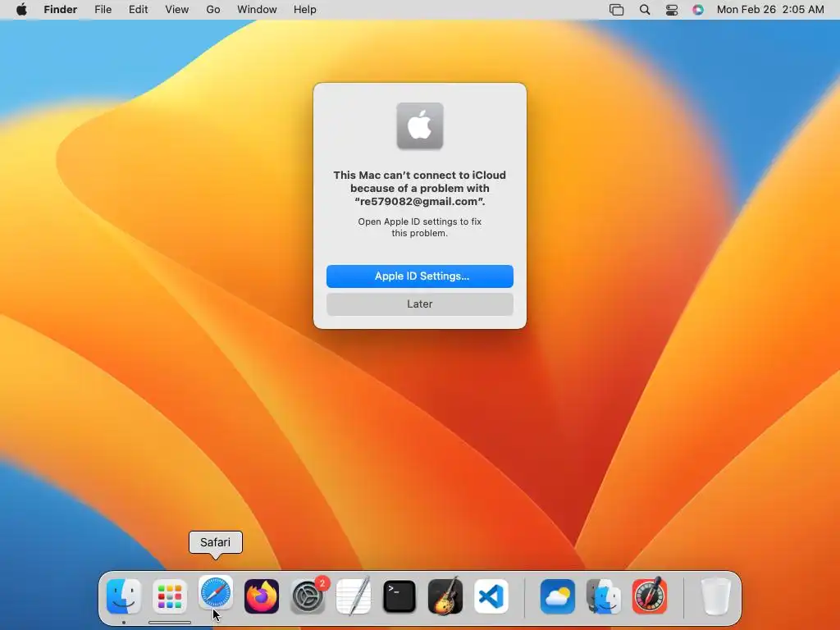840x630 pixels.
Task: Dismiss the dialog with Later
Action: point(420,304)
